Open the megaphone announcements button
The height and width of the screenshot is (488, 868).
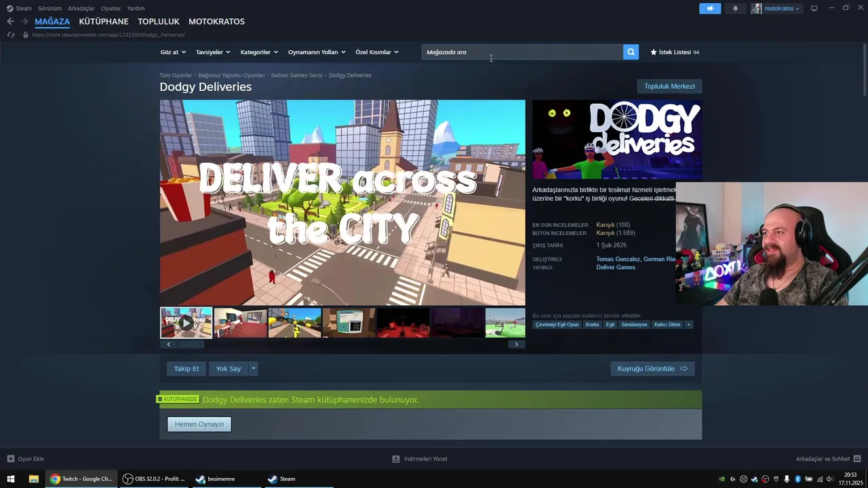tap(710, 8)
